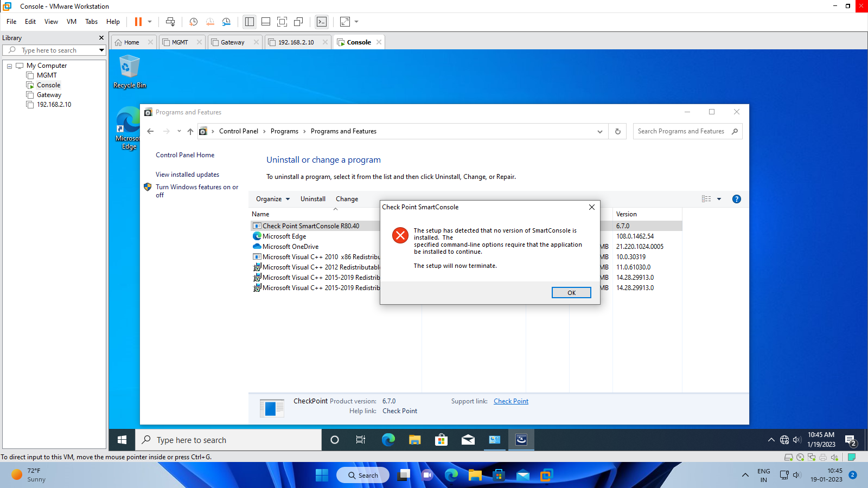Click the VMware pause VM button
The width and height of the screenshot is (868, 488).
(x=138, y=22)
